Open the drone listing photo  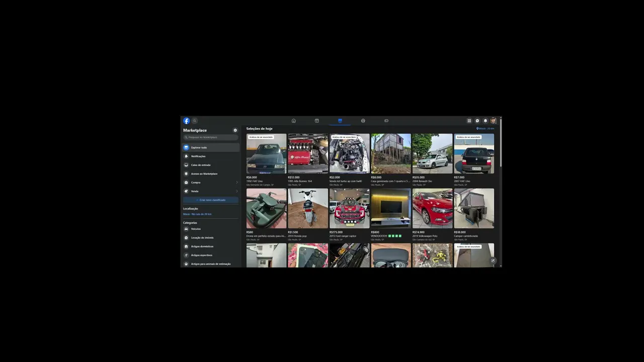(x=267, y=208)
